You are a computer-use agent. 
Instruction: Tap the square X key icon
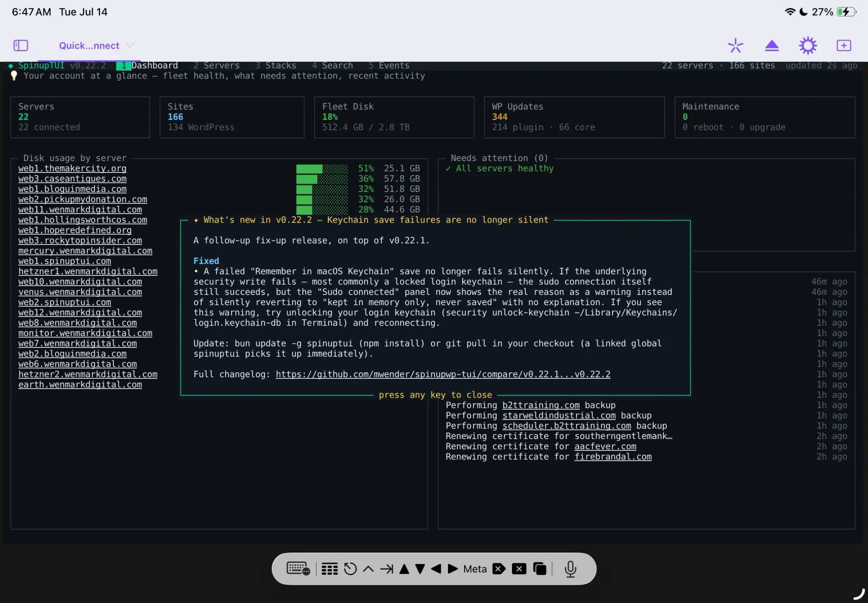[519, 569]
